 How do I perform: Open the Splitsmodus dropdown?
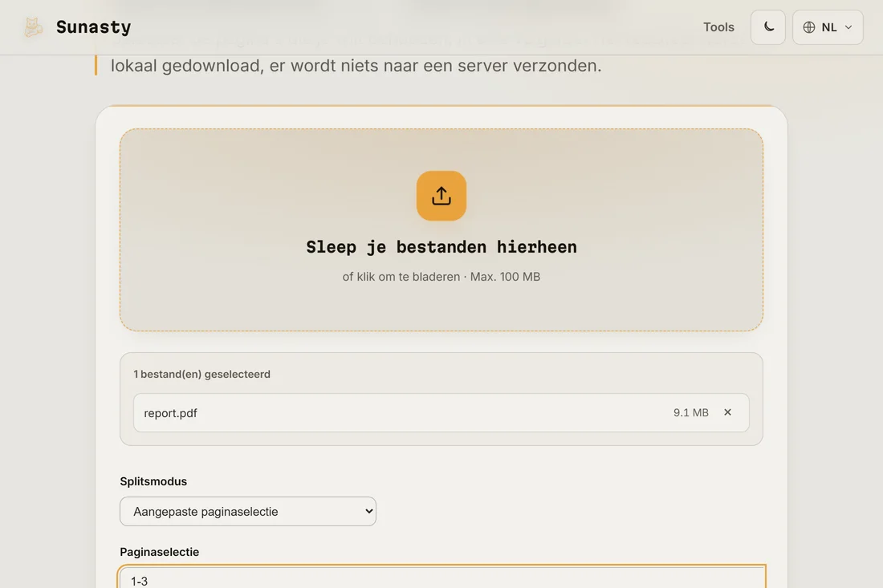[248, 512]
